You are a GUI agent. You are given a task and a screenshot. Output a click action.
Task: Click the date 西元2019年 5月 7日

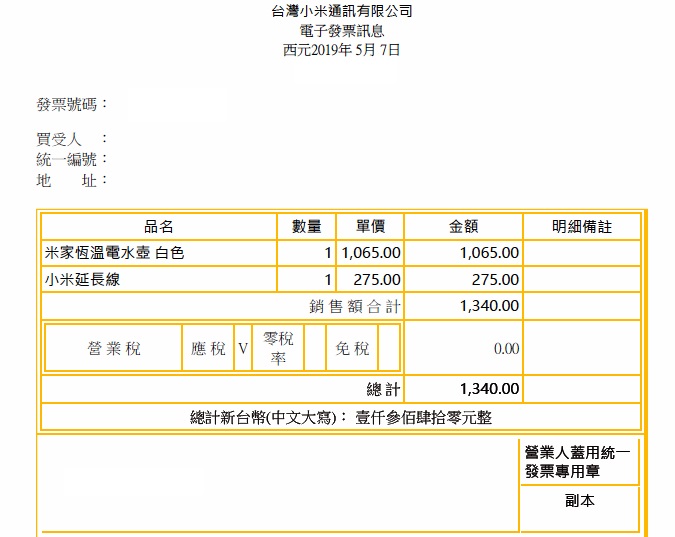342,50
